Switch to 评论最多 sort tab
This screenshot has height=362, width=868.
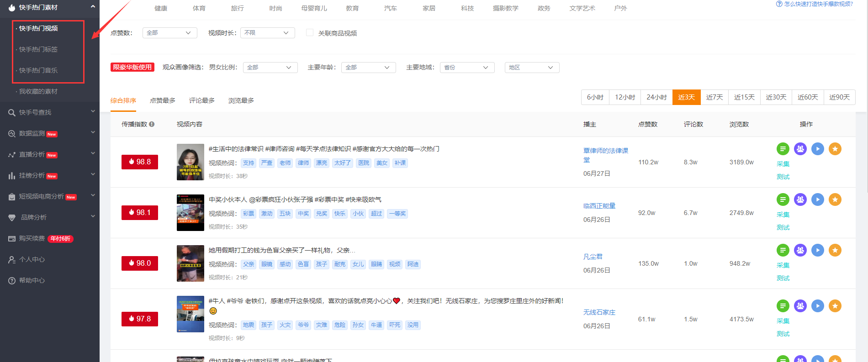(202, 100)
